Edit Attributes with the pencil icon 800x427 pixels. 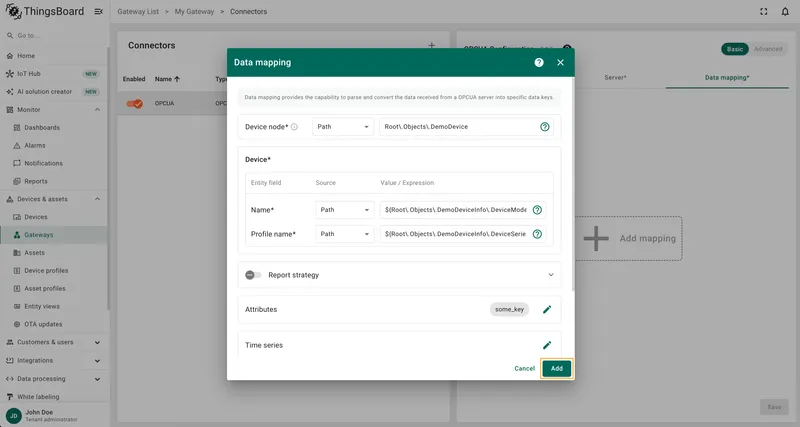point(547,309)
